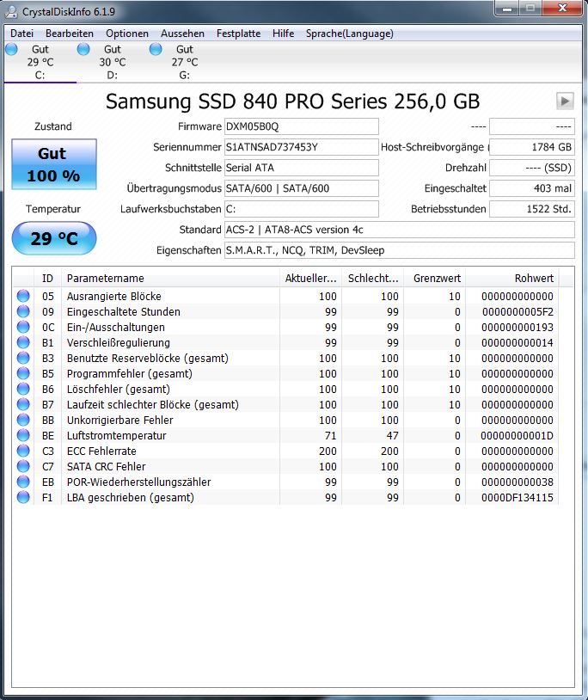This screenshot has height=700, width=588.
Task: Click raw value 00000000001D
Action: click(x=517, y=435)
